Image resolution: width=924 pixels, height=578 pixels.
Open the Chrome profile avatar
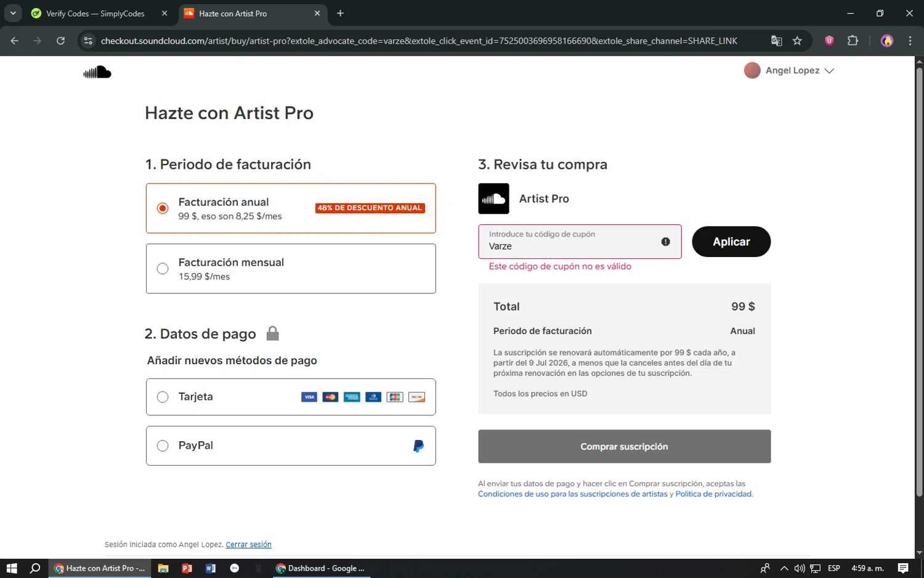pos(887,41)
